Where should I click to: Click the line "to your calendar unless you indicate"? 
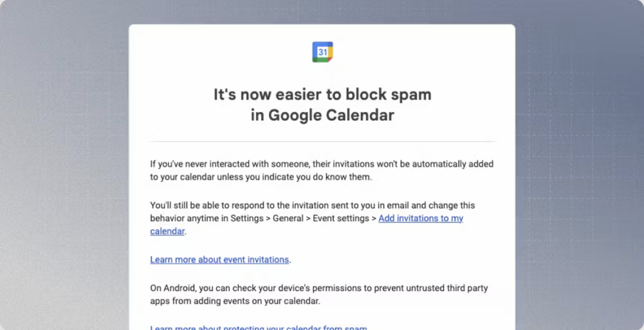pyautogui.click(x=261, y=177)
